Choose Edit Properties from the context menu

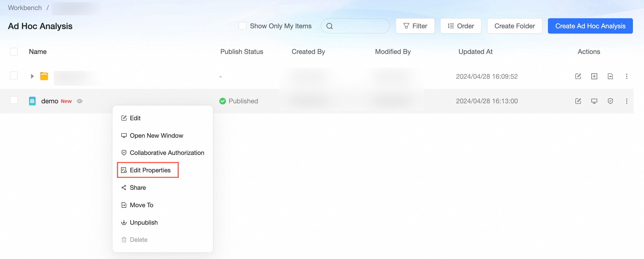click(163, 170)
